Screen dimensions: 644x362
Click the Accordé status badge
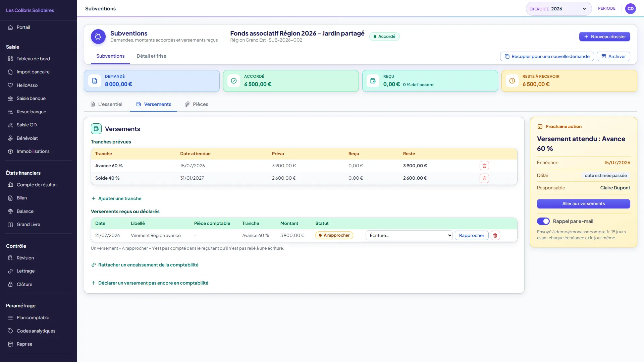(x=384, y=37)
